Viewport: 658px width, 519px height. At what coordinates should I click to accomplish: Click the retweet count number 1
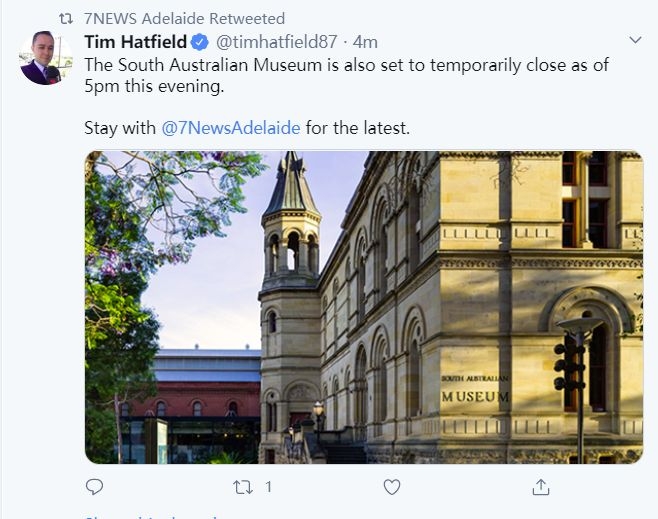pos(269,487)
